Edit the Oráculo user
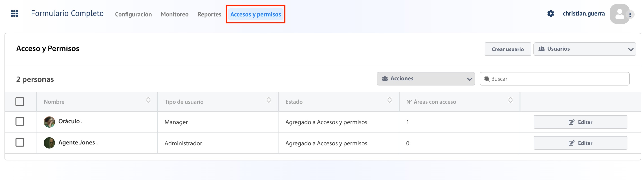This screenshot has width=644, height=180. (580, 122)
